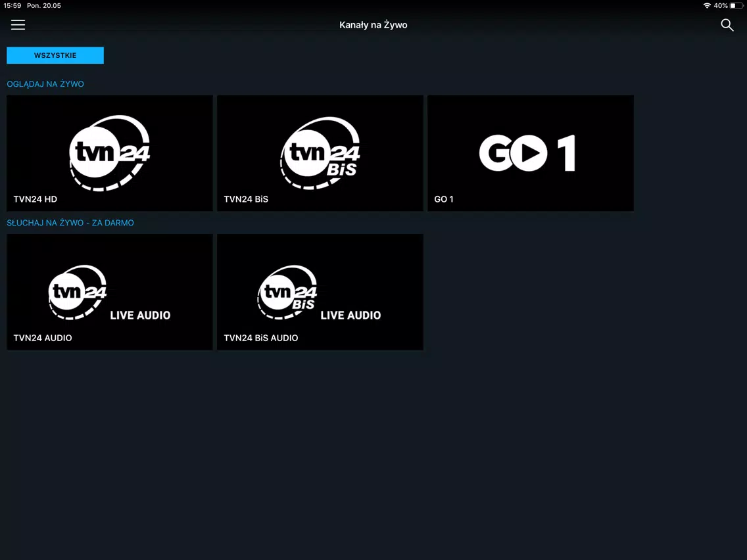Click the SŁUCHAJ NA ŻYWO - ZA DARMO heading
Viewport: 747px width, 560px height.
(x=70, y=223)
